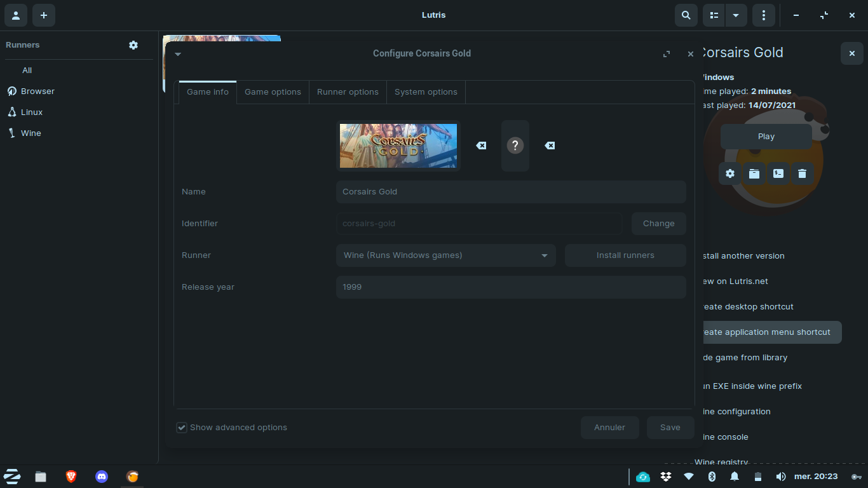Clear the Corsairs Gold banner image
Viewport: 868px width, 488px height.
481,146
